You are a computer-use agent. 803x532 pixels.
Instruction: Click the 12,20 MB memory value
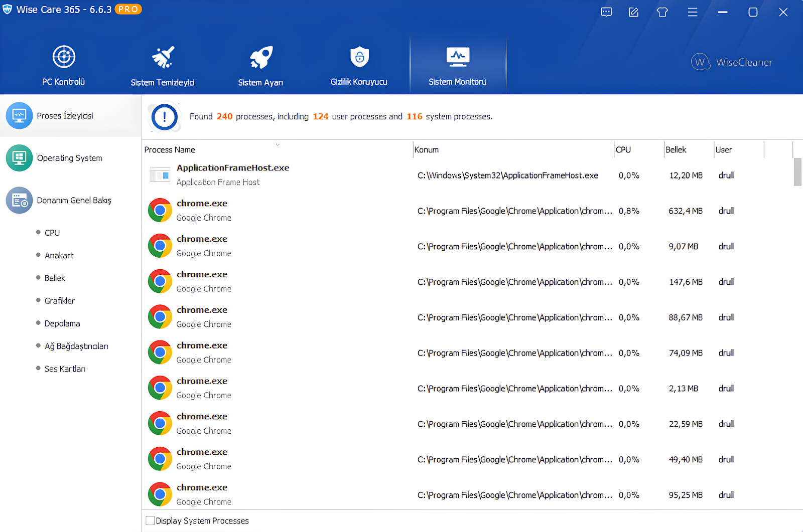[x=686, y=175]
